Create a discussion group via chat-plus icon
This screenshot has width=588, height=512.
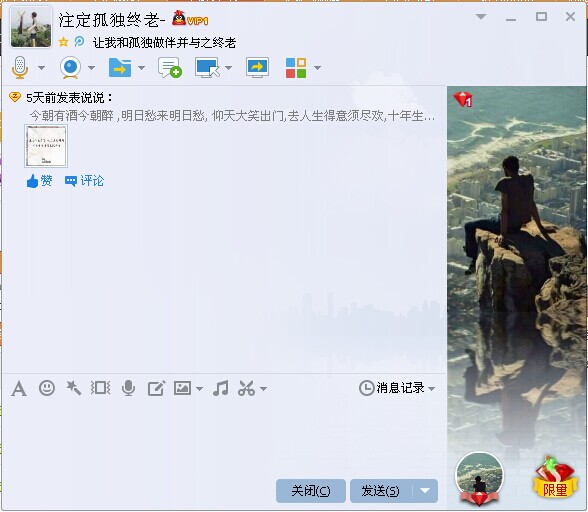coord(170,68)
